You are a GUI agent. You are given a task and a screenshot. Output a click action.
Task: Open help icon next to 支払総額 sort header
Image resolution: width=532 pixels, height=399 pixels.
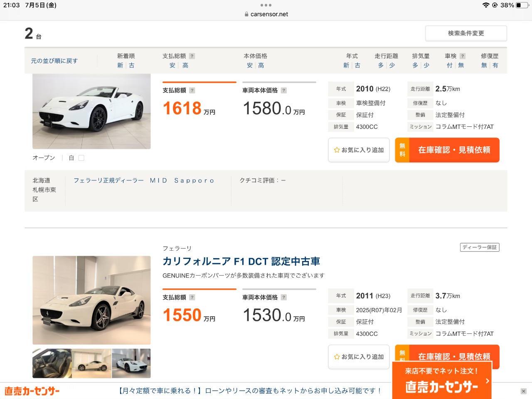(192, 56)
